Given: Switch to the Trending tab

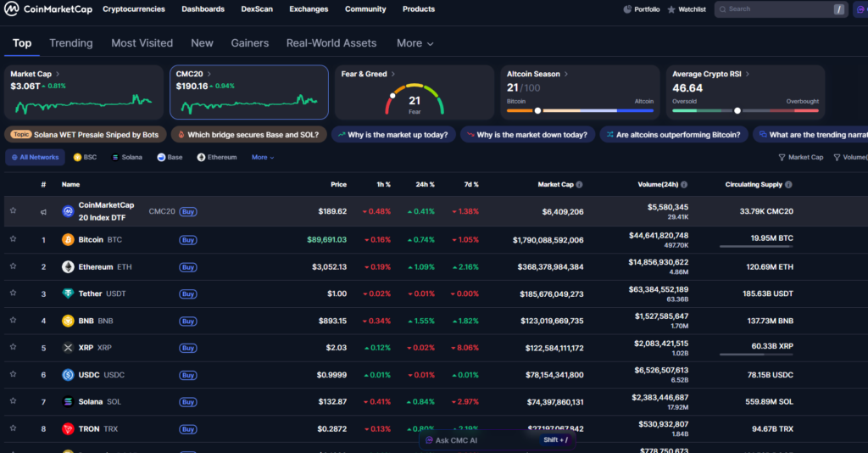Looking at the screenshot, I should [x=71, y=43].
